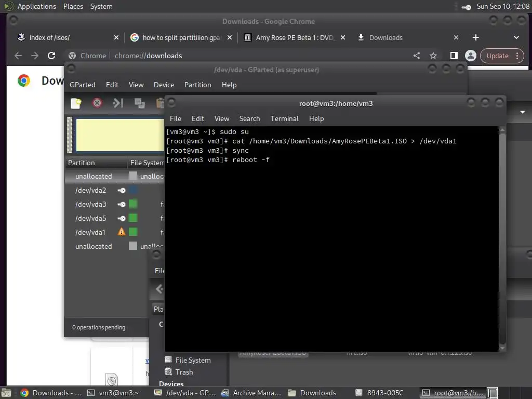Click the GParted copy partition toolbar icon

(139, 103)
